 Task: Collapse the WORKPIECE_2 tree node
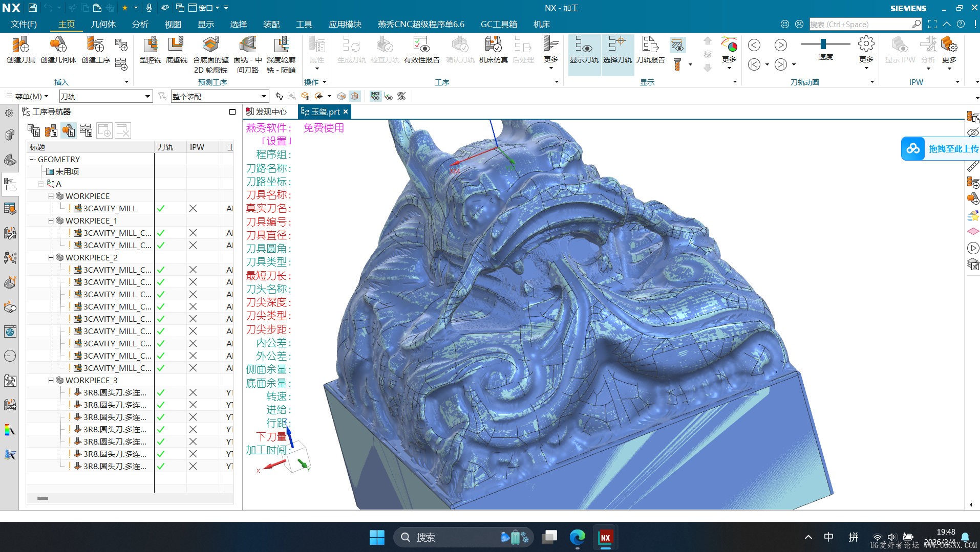click(51, 258)
